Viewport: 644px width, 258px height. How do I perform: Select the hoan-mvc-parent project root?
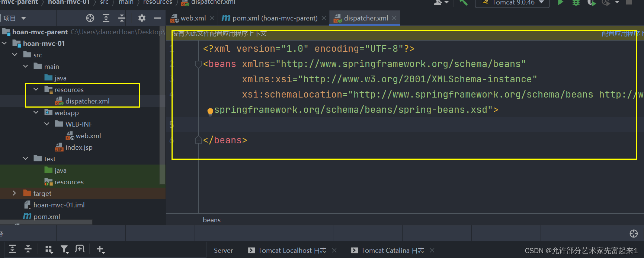point(40,32)
